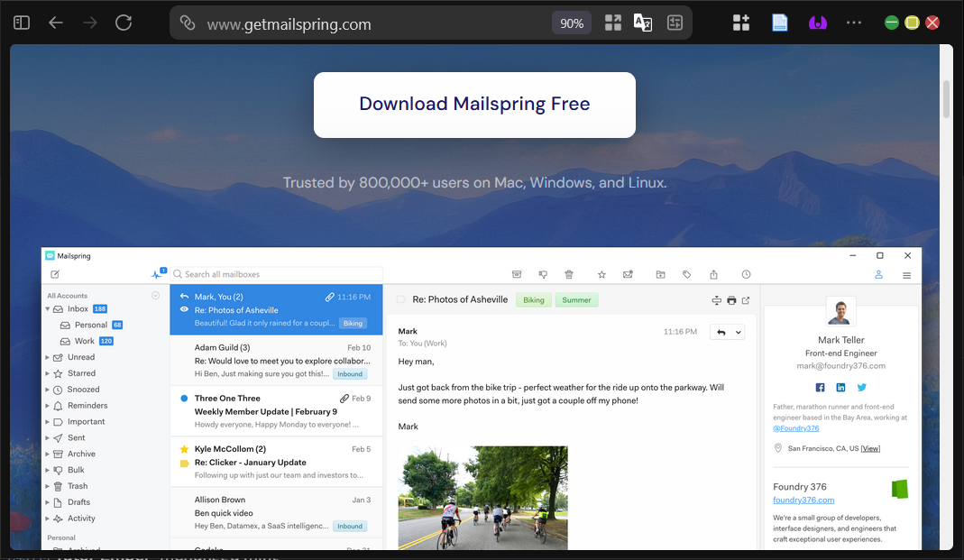Click the Download Mailspring Free button
The image size is (964, 560).
(474, 105)
